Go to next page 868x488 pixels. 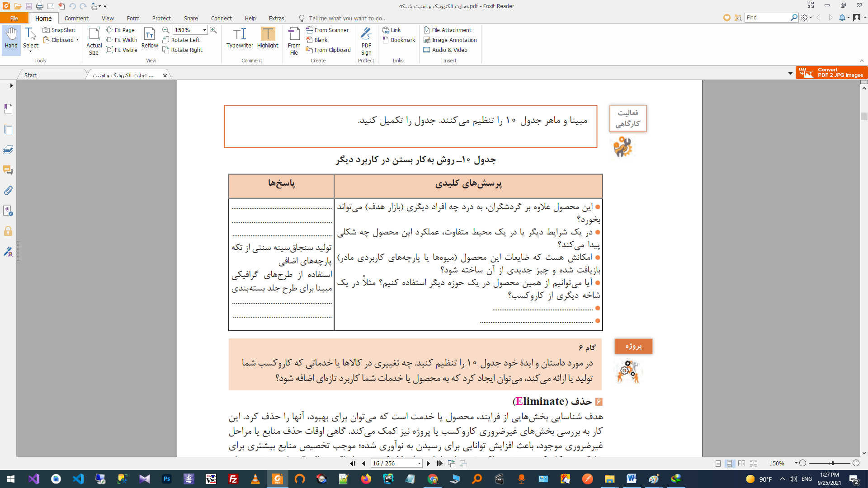pos(428,463)
